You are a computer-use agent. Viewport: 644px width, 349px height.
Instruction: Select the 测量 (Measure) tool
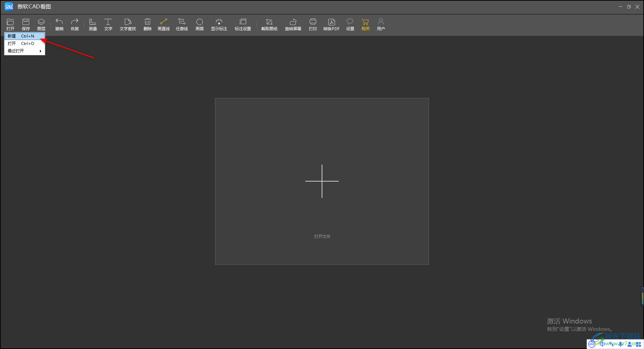93,24
